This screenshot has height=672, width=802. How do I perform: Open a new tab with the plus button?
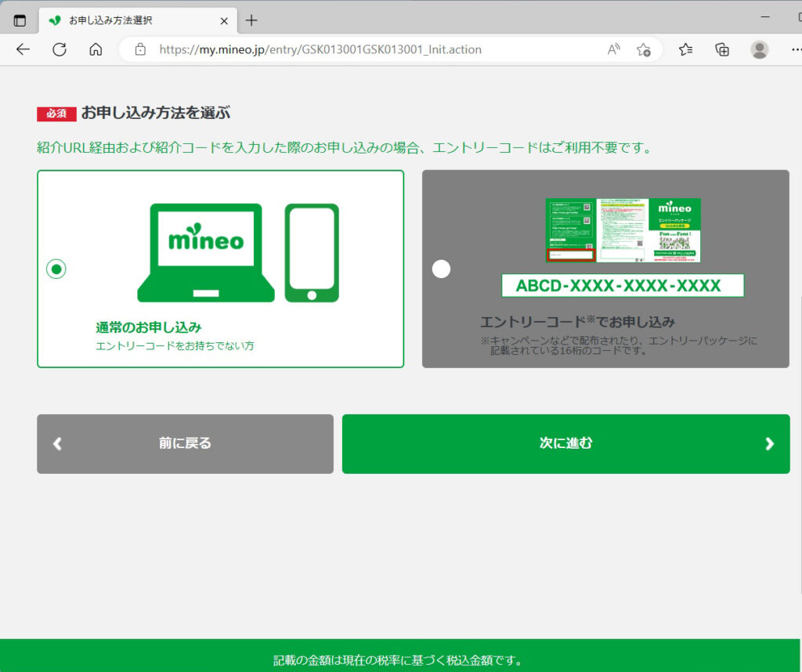251,20
